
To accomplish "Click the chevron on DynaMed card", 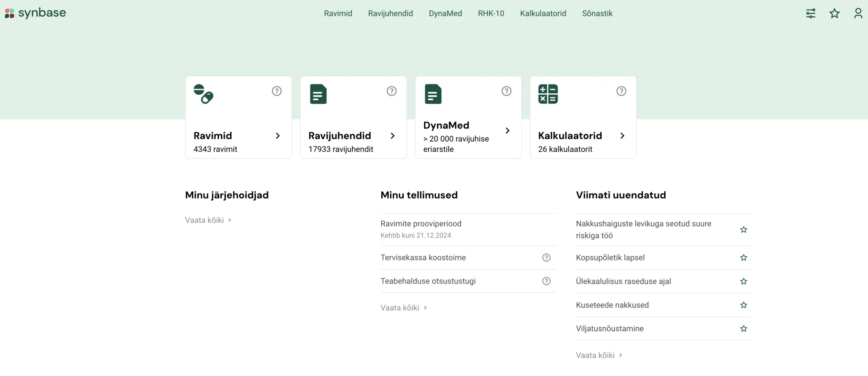I will 508,130.
